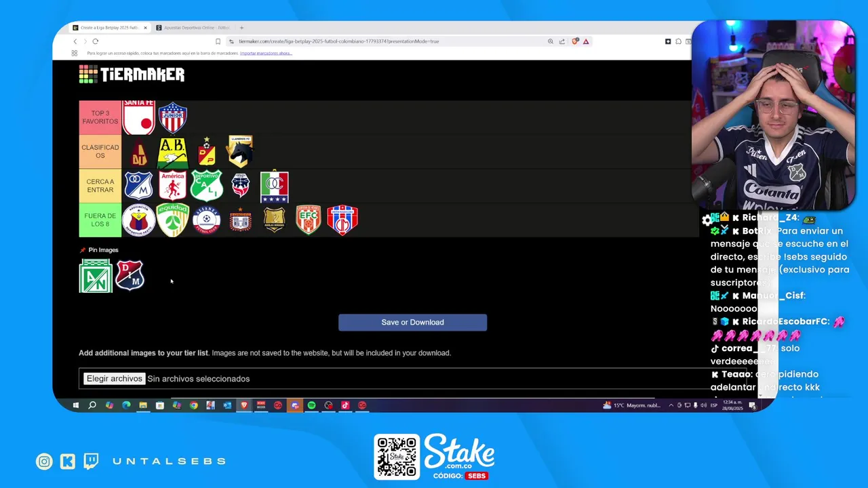Go forward in browser history
The height and width of the screenshot is (488, 868).
(85, 41)
